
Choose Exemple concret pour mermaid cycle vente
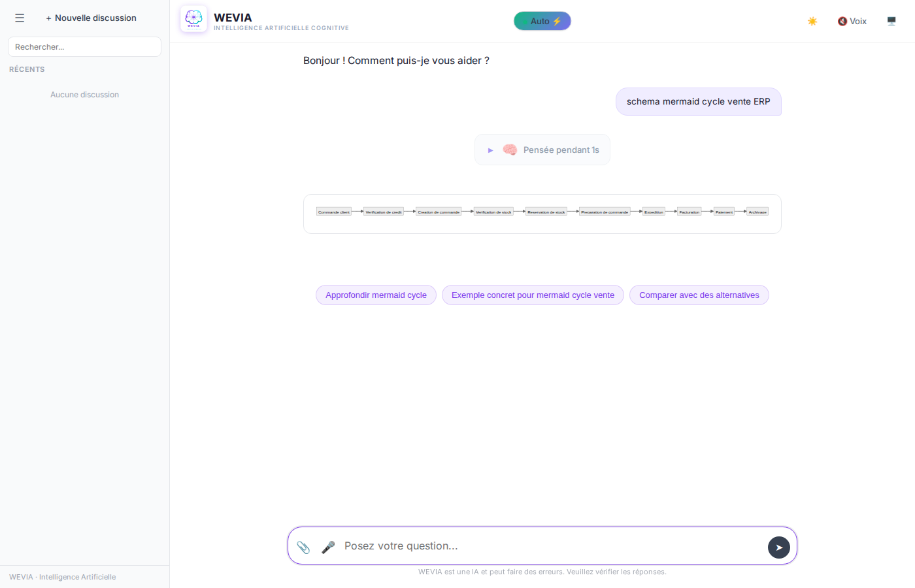(x=533, y=295)
